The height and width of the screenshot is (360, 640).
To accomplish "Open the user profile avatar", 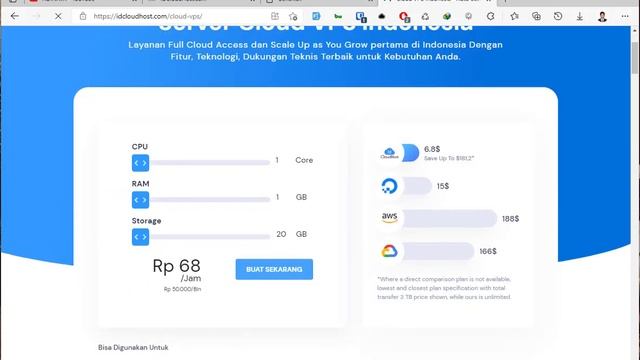I will [x=602, y=16].
